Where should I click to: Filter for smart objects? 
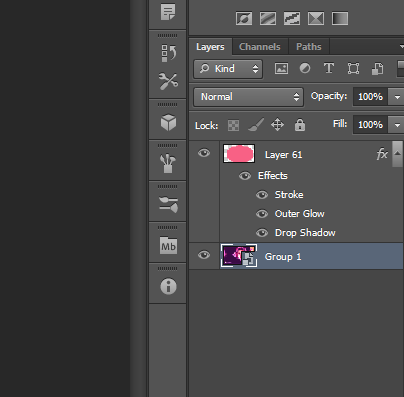point(377,69)
